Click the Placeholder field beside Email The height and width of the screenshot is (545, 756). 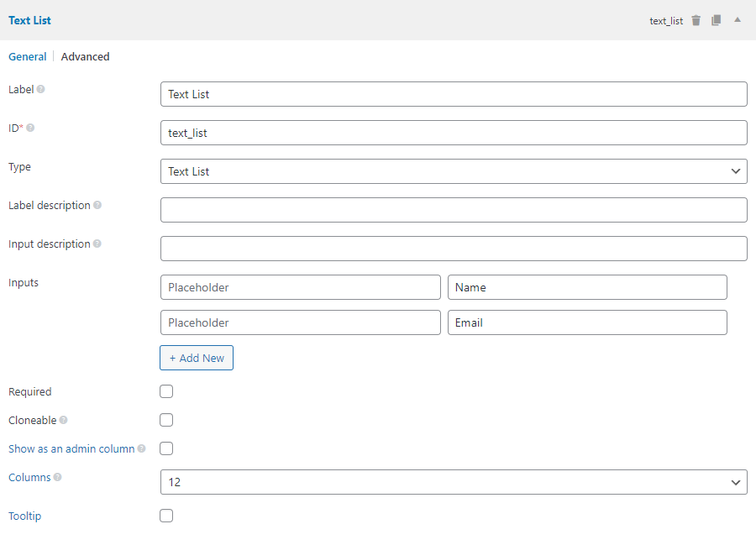click(x=301, y=322)
